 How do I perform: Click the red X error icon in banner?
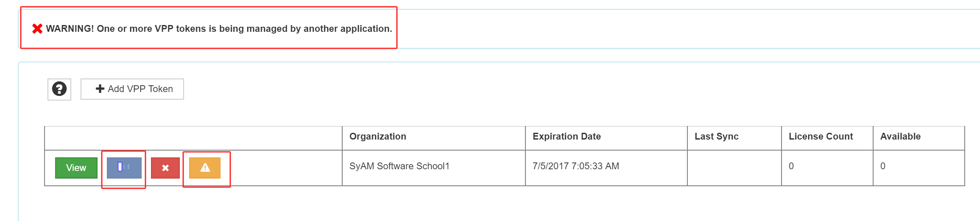(x=37, y=28)
